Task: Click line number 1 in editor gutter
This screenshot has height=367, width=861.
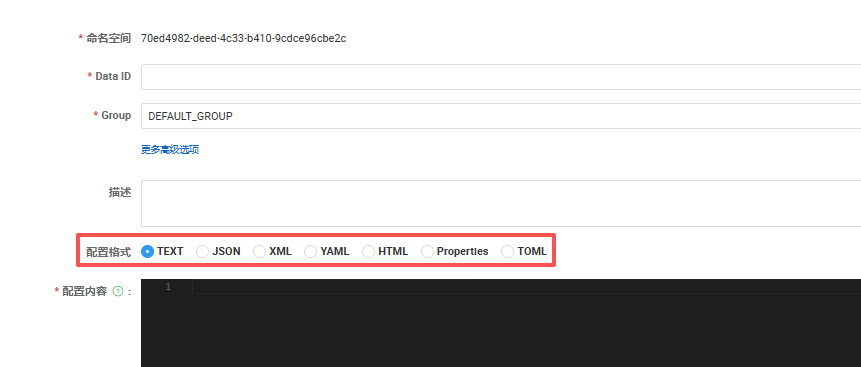Action: tap(168, 287)
